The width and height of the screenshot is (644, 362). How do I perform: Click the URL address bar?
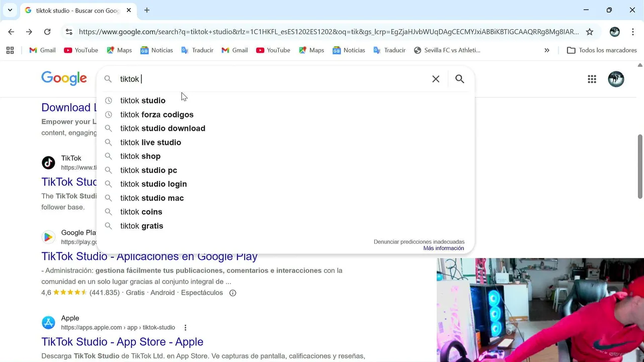tap(329, 32)
